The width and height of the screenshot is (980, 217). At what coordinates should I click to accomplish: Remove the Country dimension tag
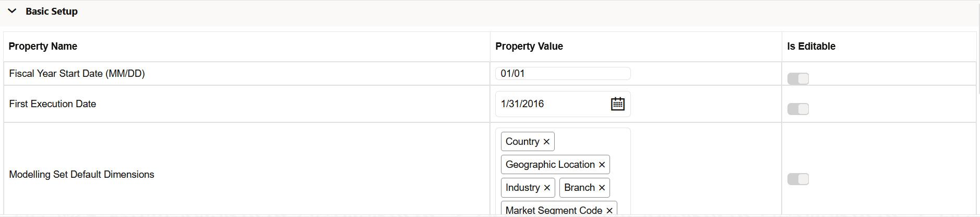(546, 142)
